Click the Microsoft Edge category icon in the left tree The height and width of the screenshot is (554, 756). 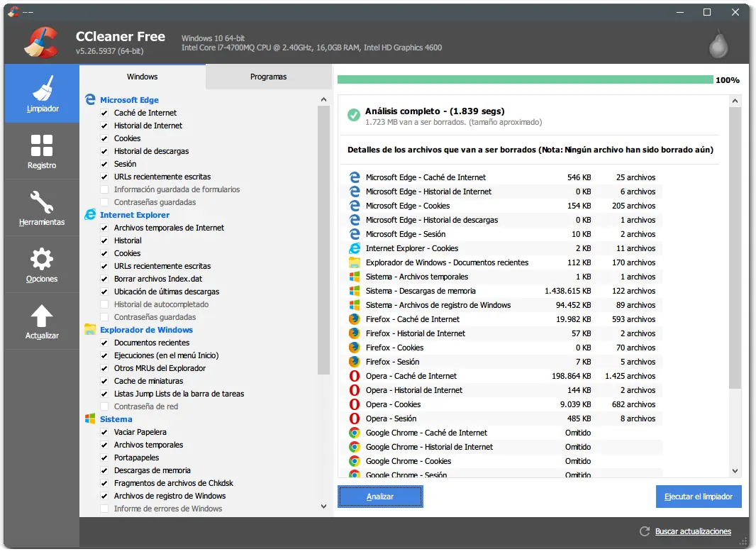(90, 99)
